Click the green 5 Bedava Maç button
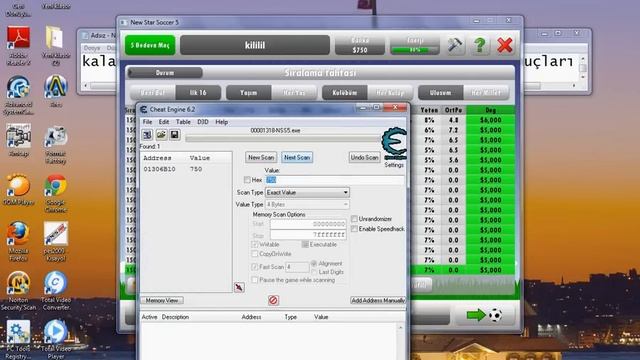The height and width of the screenshot is (360, 640). tap(150, 45)
